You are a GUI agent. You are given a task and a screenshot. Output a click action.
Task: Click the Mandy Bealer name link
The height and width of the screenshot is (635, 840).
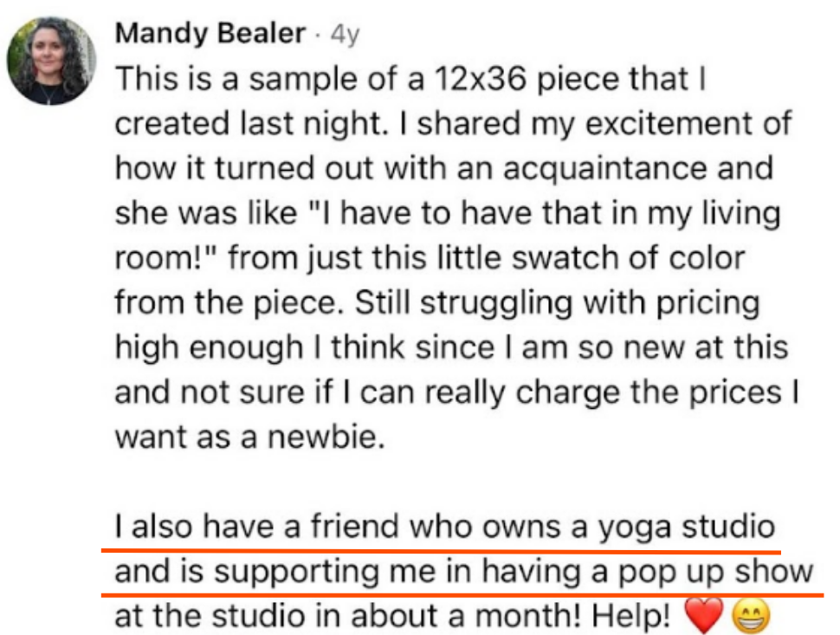click(x=210, y=33)
